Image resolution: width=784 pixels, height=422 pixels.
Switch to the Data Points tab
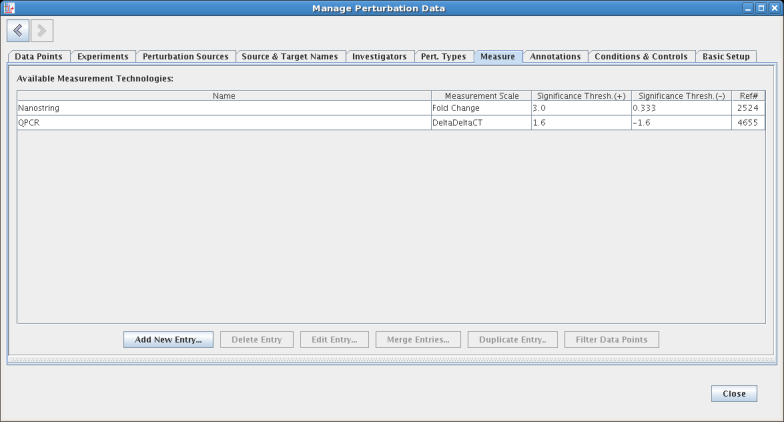pyautogui.click(x=38, y=57)
